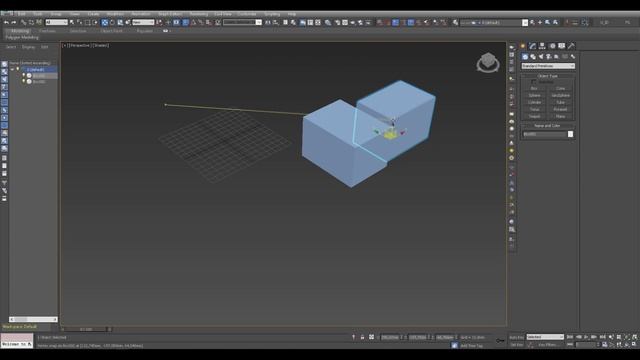The width and height of the screenshot is (640, 360).
Task: Open the Edit menu
Action: tap(22, 14)
